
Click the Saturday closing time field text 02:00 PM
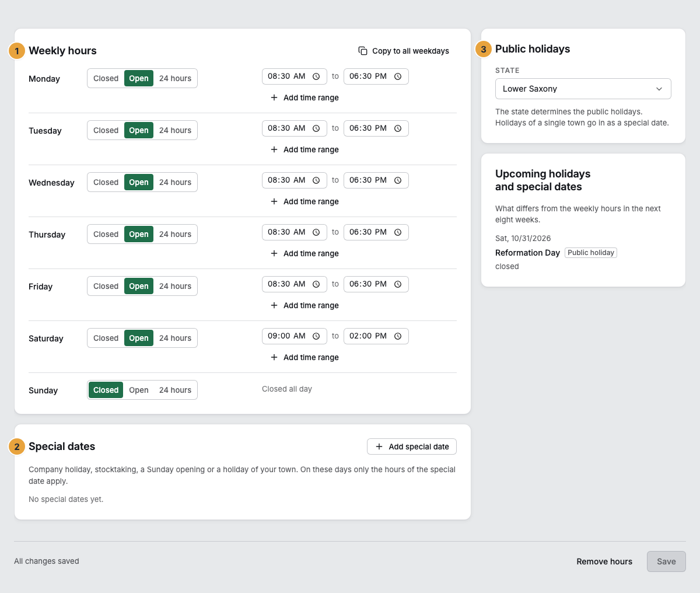[368, 336]
